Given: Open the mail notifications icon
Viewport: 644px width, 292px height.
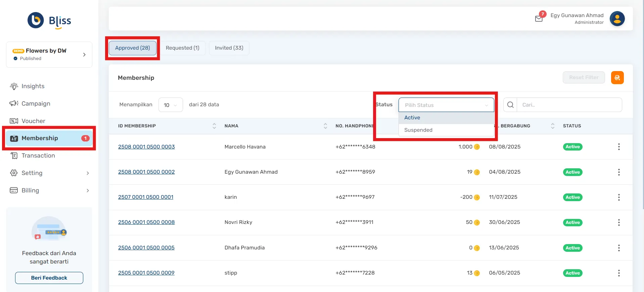Looking at the screenshot, I should coord(539,18).
